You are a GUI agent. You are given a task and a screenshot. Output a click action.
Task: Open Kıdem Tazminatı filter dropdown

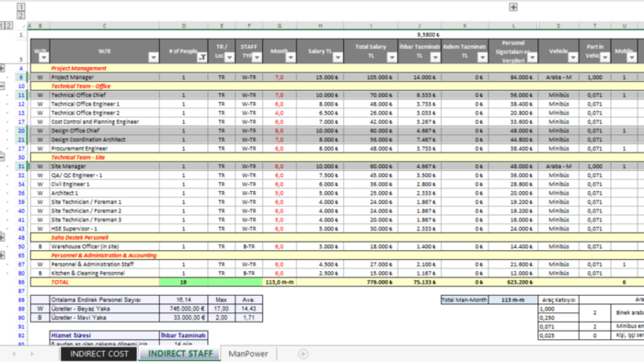(482, 57)
